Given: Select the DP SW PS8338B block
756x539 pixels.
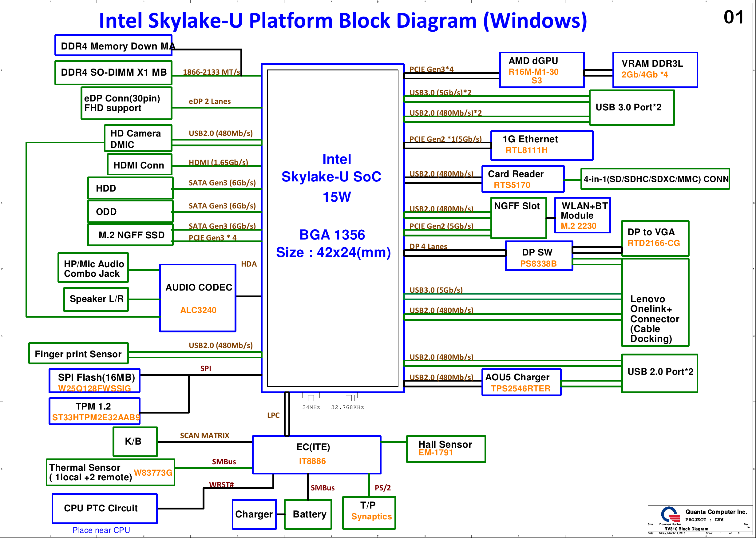Looking at the screenshot, I should coord(539,256).
